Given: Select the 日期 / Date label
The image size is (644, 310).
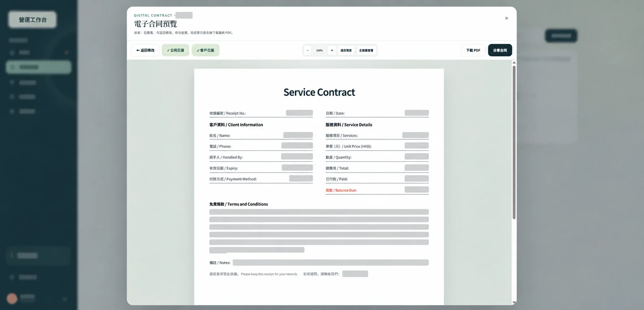Looking at the screenshot, I should (335, 113).
